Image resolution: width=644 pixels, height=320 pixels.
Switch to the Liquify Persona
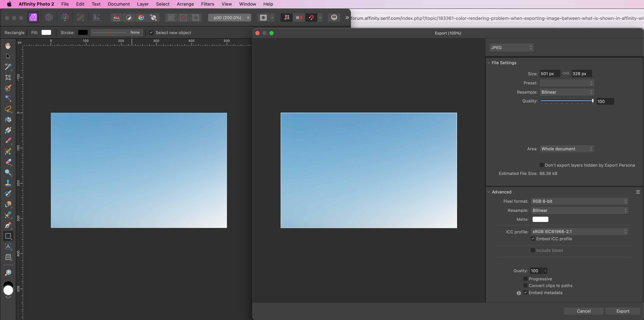click(x=49, y=17)
